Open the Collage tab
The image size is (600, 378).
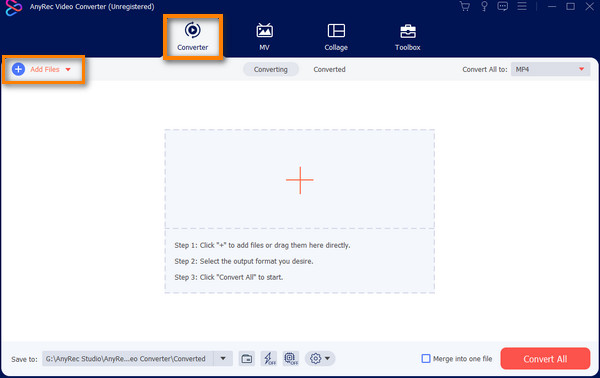click(x=336, y=37)
